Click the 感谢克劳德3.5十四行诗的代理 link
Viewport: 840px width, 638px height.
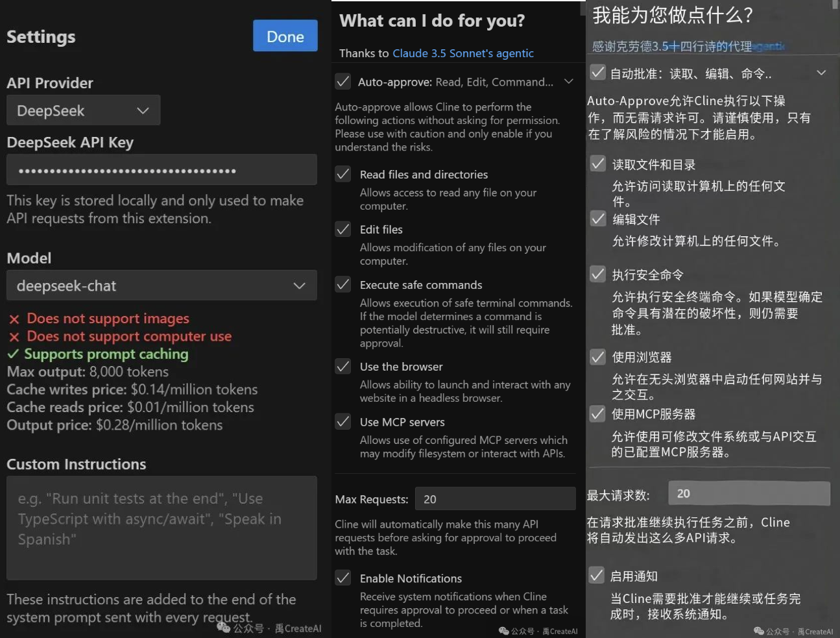pyautogui.click(x=689, y=46)
